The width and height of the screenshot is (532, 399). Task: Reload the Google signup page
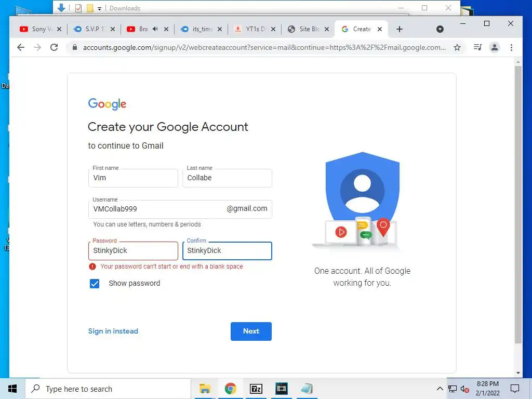coord(54,47)
